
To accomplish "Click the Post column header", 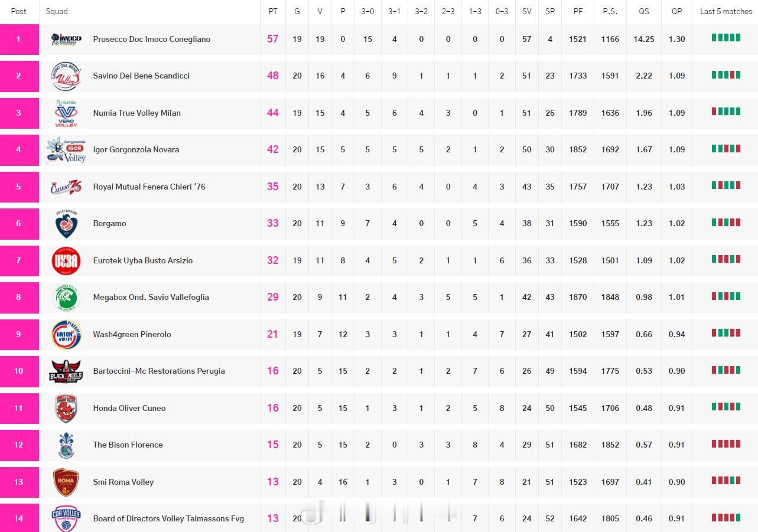I will pos(19,11).
